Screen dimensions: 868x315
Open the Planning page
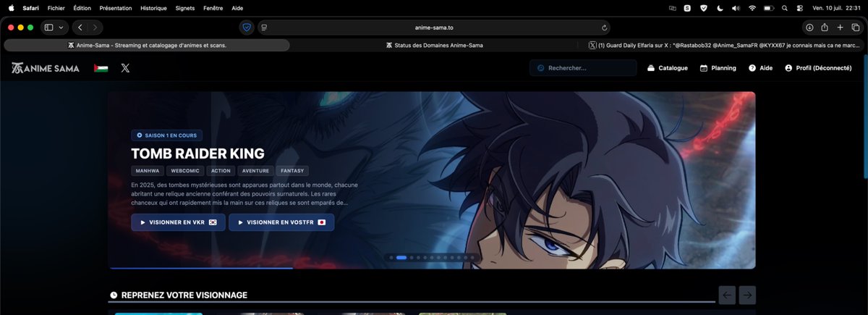(718, 68)
